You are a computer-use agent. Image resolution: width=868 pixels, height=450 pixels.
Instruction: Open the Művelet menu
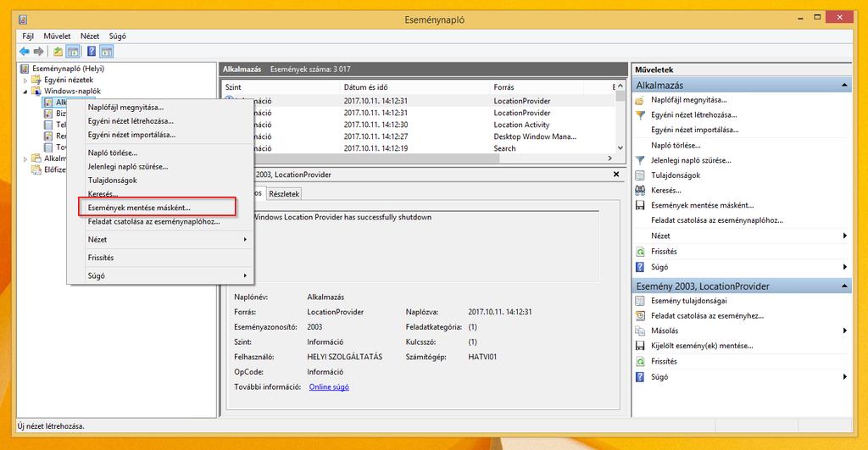(57, 36)
